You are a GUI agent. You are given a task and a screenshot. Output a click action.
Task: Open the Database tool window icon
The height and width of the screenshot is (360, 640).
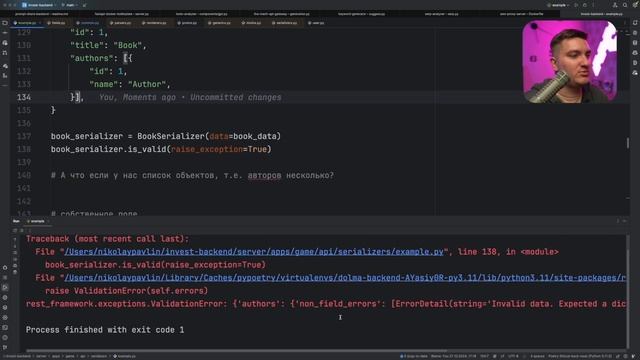point(635,42)
